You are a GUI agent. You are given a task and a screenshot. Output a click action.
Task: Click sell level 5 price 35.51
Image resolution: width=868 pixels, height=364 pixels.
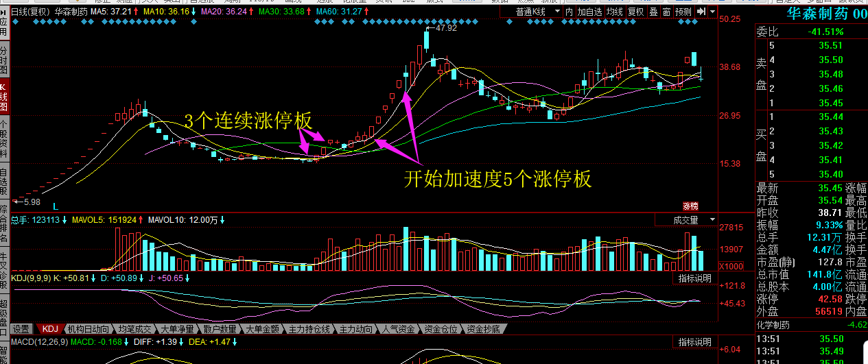tap(830, 46)
